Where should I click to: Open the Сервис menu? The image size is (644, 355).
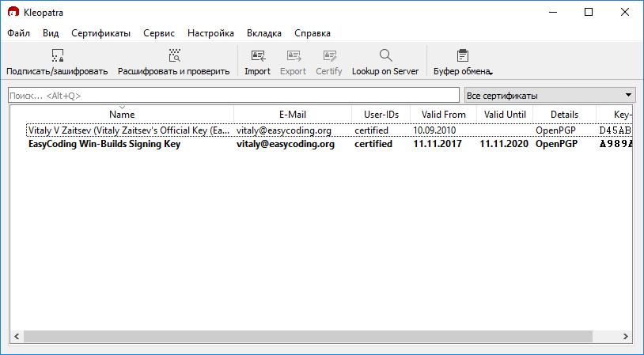tap(159, 33)
